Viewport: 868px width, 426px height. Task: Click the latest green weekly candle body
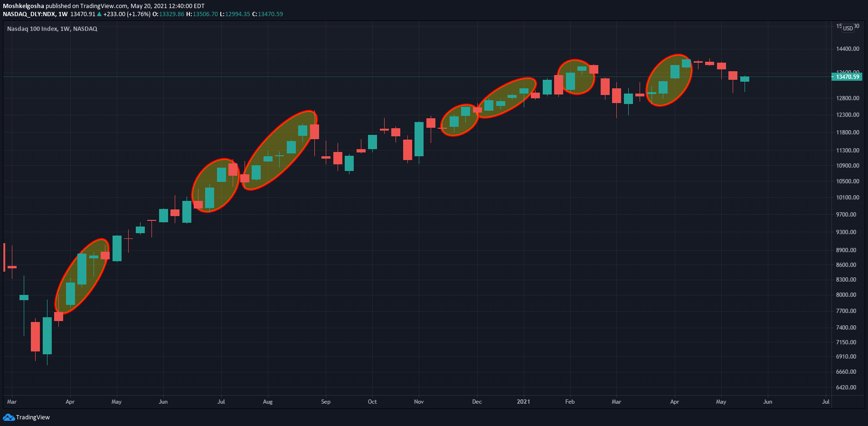[745, 79]
